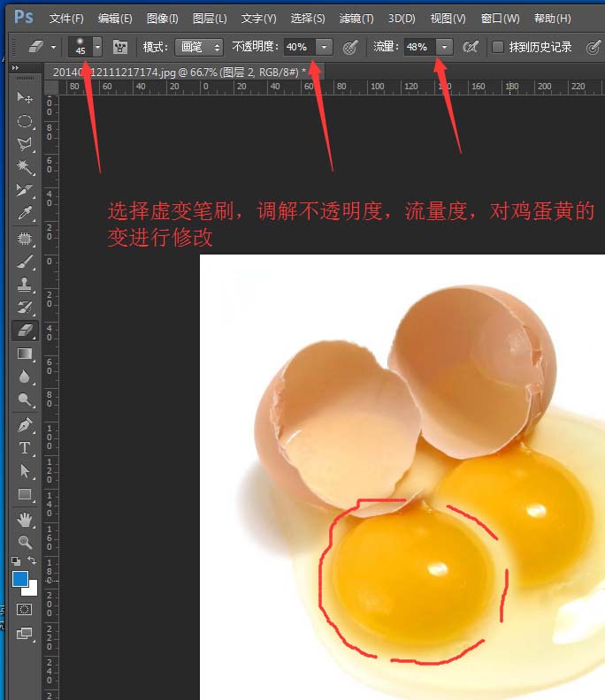Viewport: 605px width, 700px height.
Task: Open the 文字(Y) menu
Action: point(258,19)
